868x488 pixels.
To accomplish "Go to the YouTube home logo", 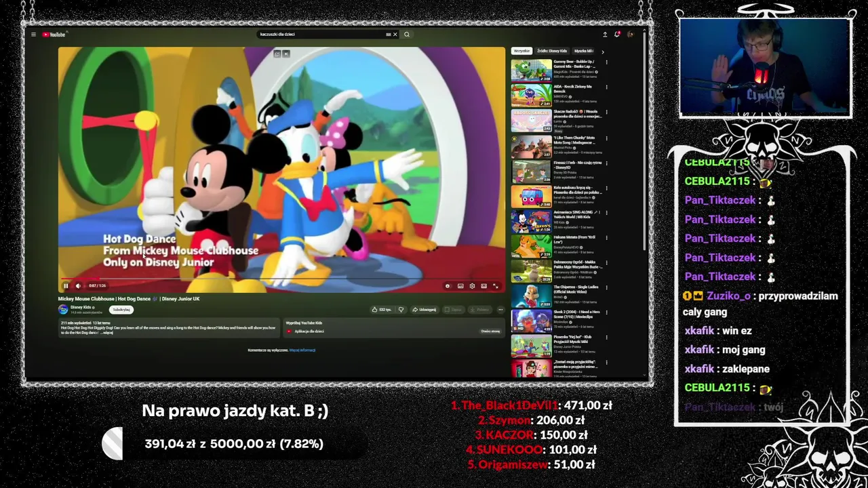I will 54,35.
